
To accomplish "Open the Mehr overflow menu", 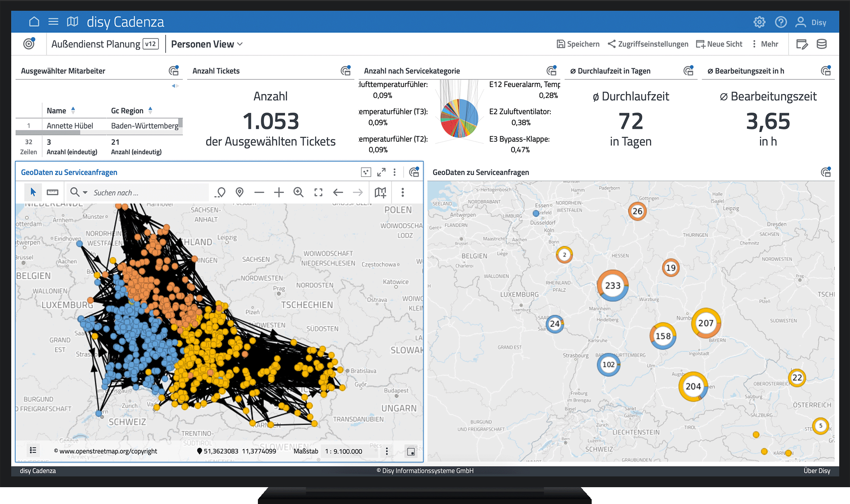I will point(765,44).
